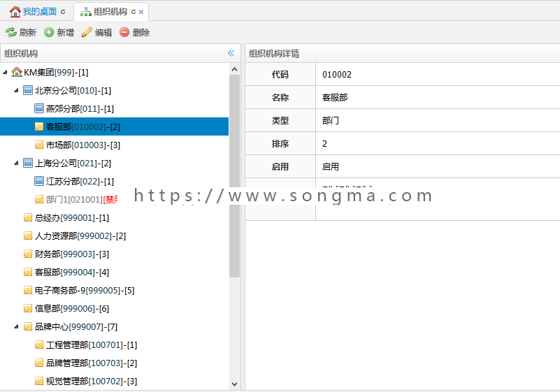Collapse the 上海分公司[021] node
This screenshot has width=560, height=392.
coord(16,163)
